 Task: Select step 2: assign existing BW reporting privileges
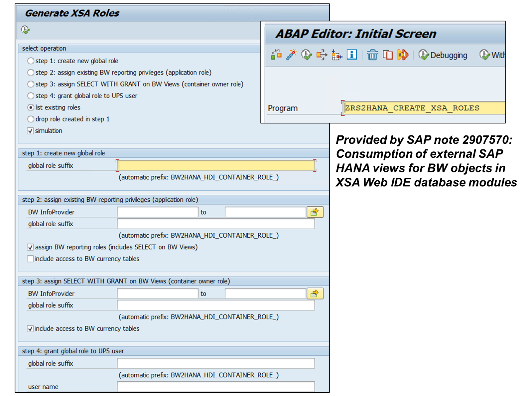pyautogui.click(x=31, y=73)
